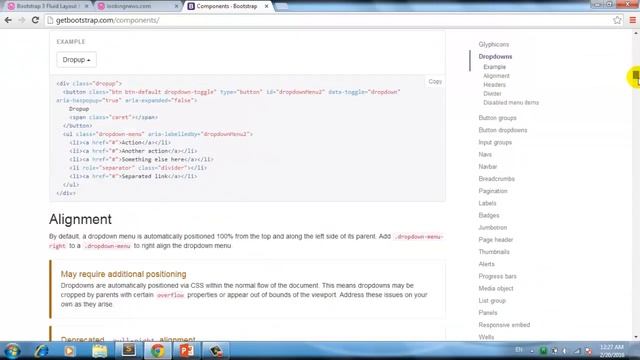Image resolution: width=640 pixels, height=360 pixels.
Task: Open Wells in sidebar navigation
Action: (x=486, y=337)
